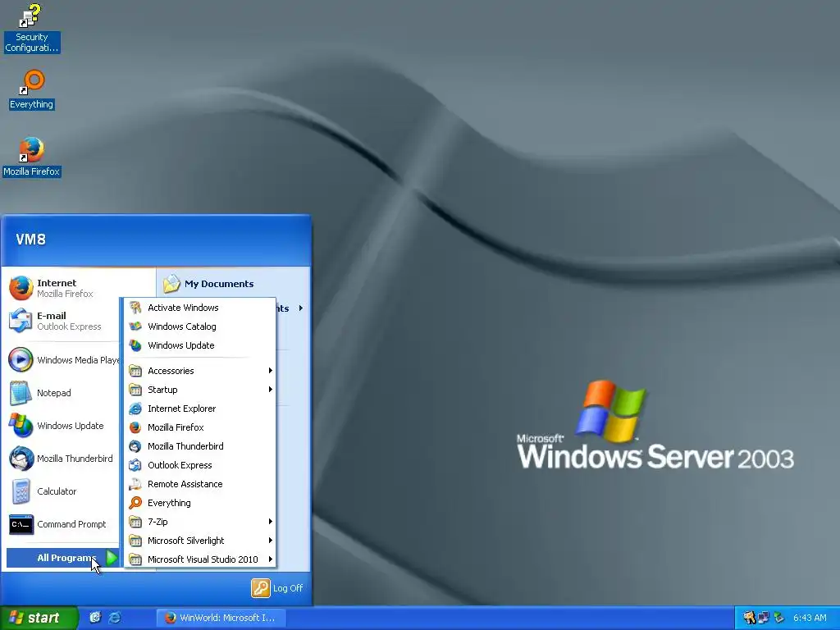Image resolution: width=840 pixels, height=630 pixels.
Task: Open Outlook Express from All Programs list
Action: point(200,465)
